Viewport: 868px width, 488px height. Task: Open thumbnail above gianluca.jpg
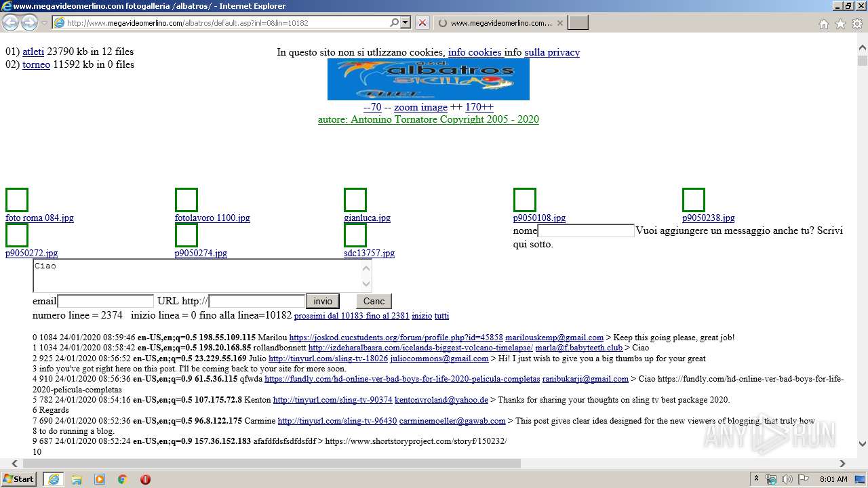tap(355, 201)
